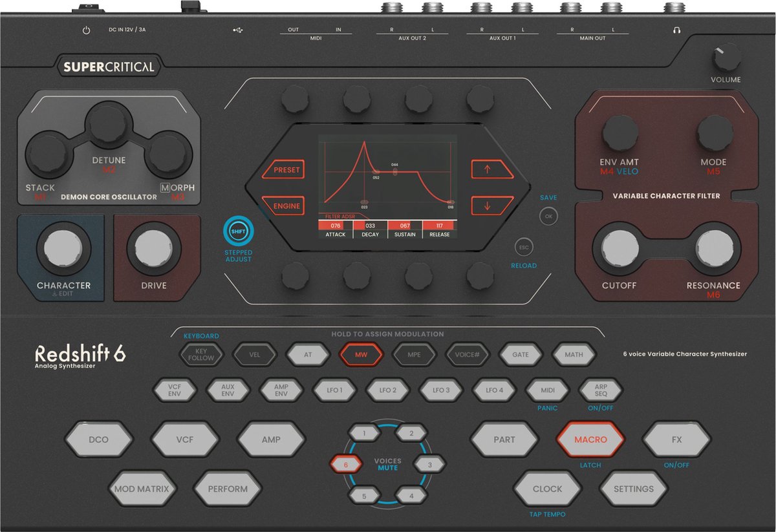The width and height of the screenshot is (776, 532).
Task: Click the ENGINE button
Action: [283, 206]
